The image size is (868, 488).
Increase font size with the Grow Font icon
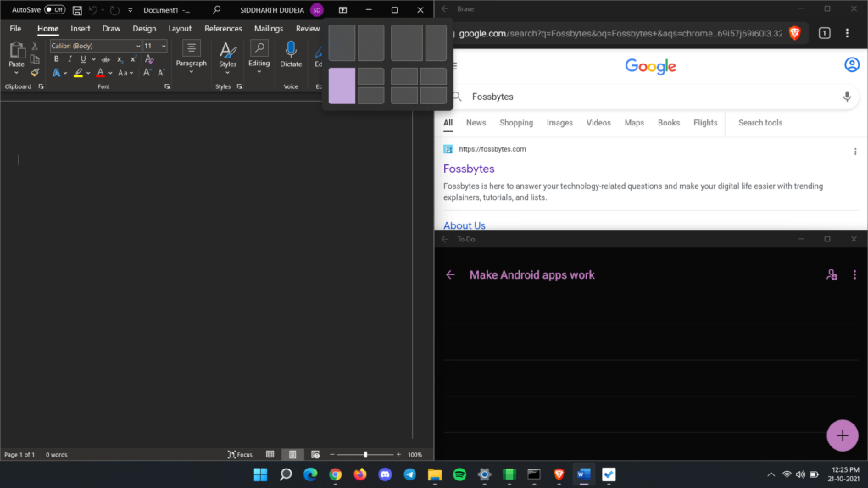pyautogui.click(x=147, y=73)
